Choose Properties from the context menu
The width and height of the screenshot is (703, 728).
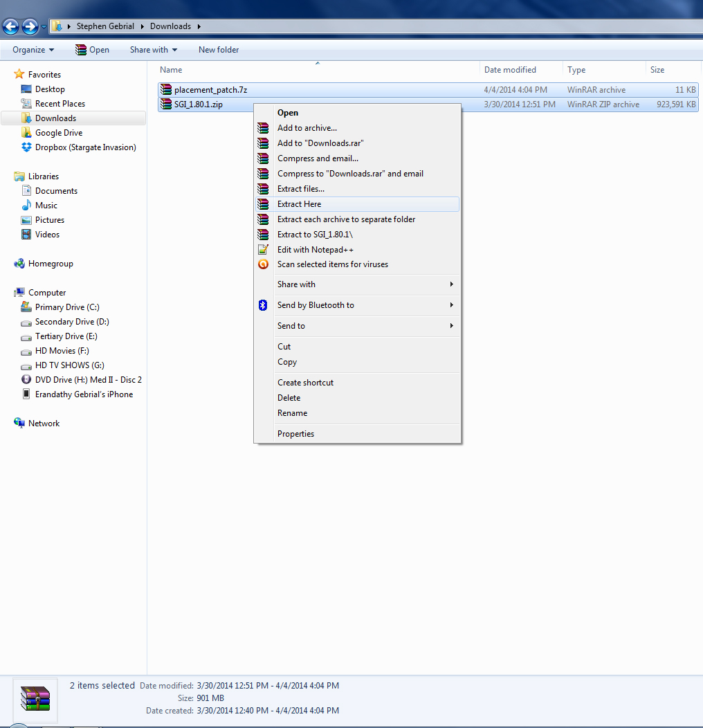[358, 434]
